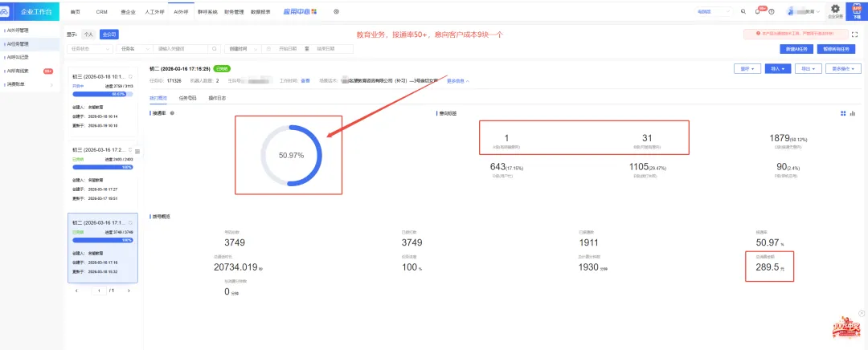The width and height of the screenshot is (868, 350).
Task: Open the 数据报表 tab
Action: [x=260, y=11]
